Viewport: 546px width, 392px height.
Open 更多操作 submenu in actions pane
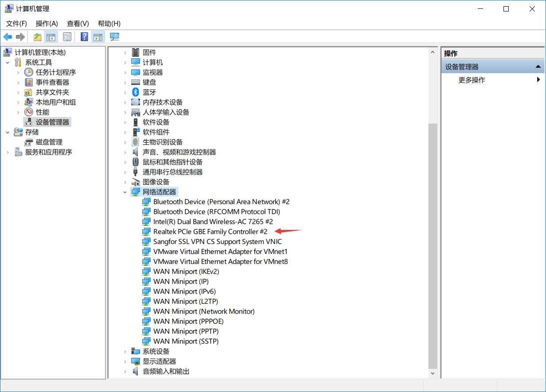493,80
